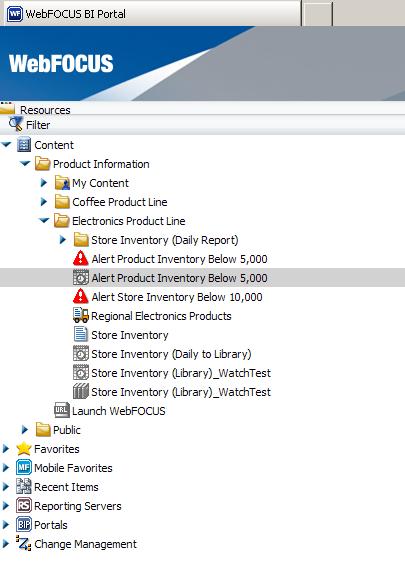Select the Content tree label
The image size is (405, 563).
tap(54, 145)
